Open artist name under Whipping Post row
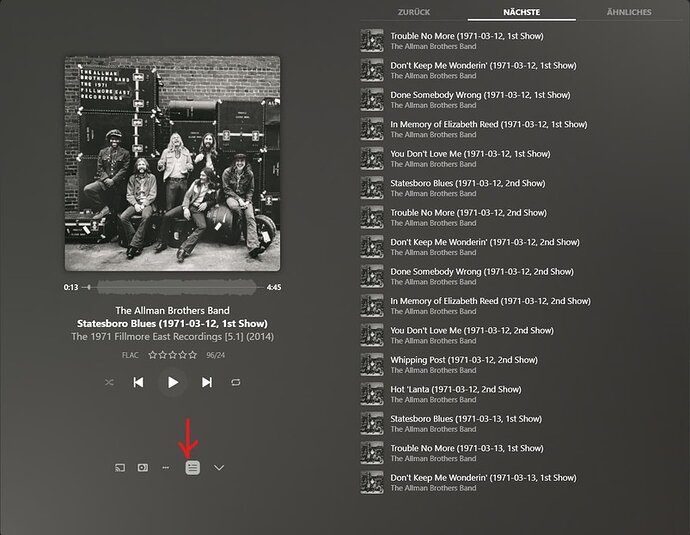 tap(433, 370)
